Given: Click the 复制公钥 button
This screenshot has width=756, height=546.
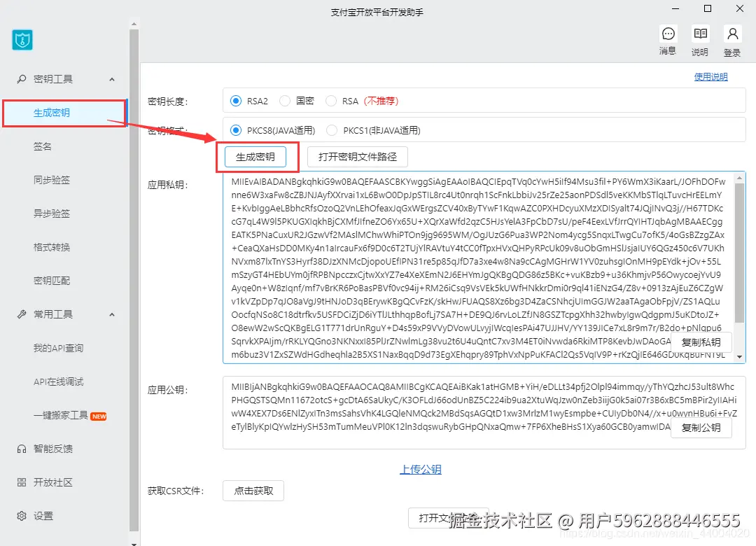Looking at the screenshot, I should click(x=701, y=428).
